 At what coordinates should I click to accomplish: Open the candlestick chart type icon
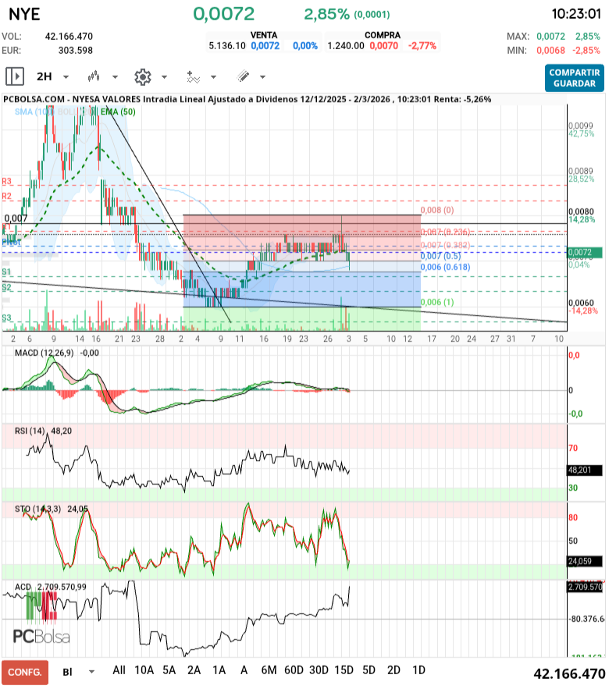tap(94, 76)
